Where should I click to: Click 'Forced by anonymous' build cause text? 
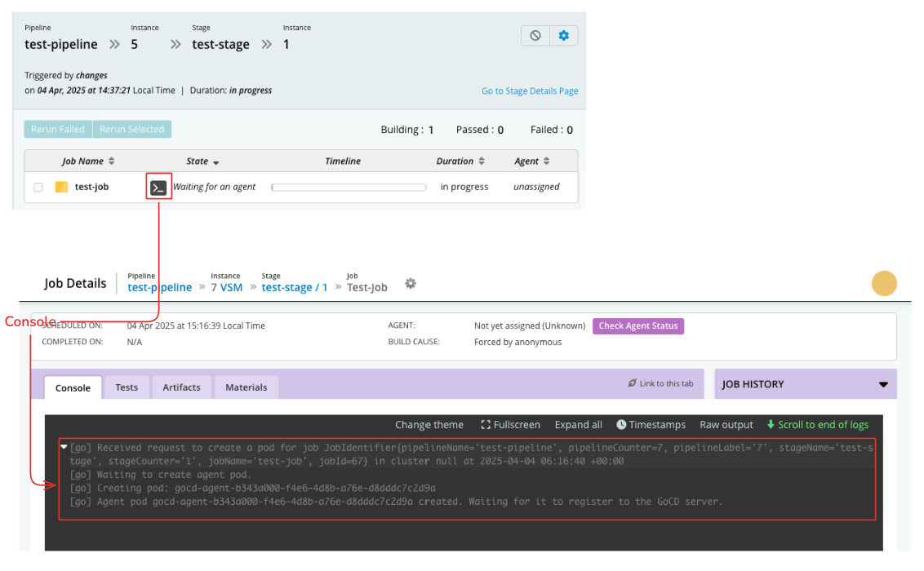coord(518,342)
